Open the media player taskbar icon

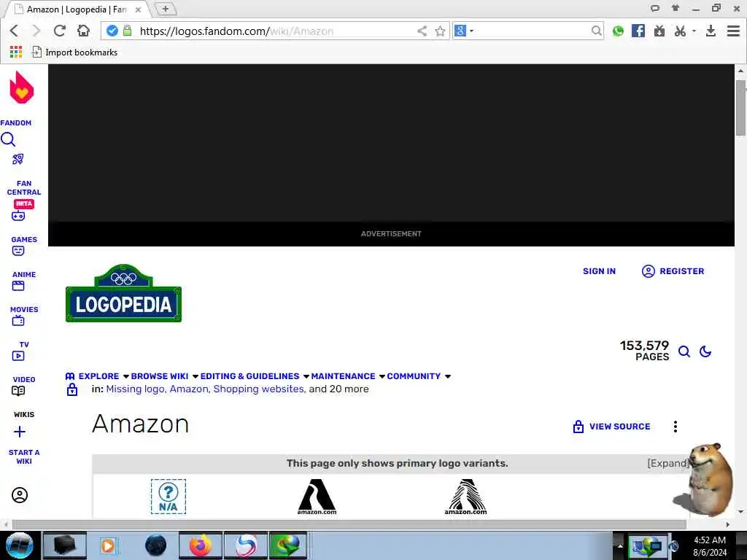pos(108,545)
